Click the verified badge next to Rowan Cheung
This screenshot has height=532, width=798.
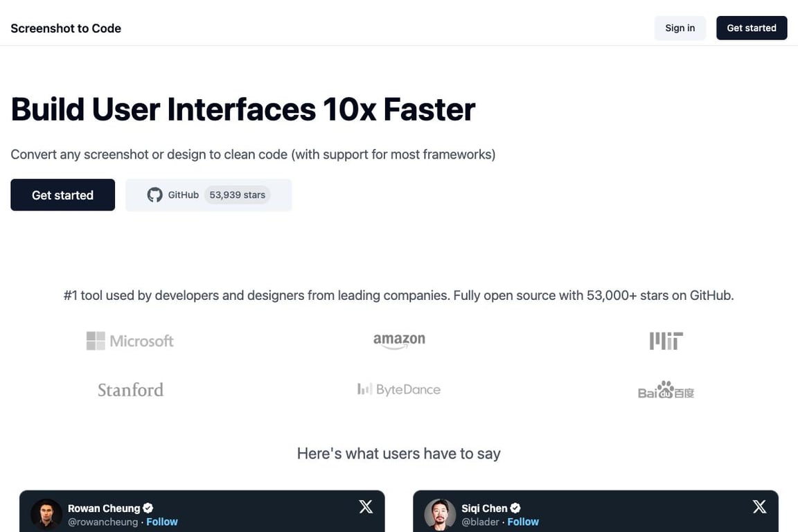point(148,508)
